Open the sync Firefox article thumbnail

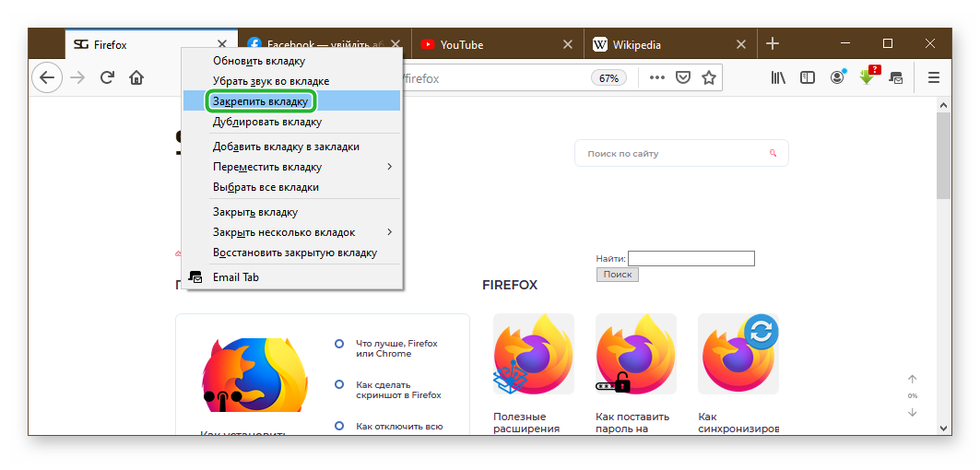(x=738, y=354)
